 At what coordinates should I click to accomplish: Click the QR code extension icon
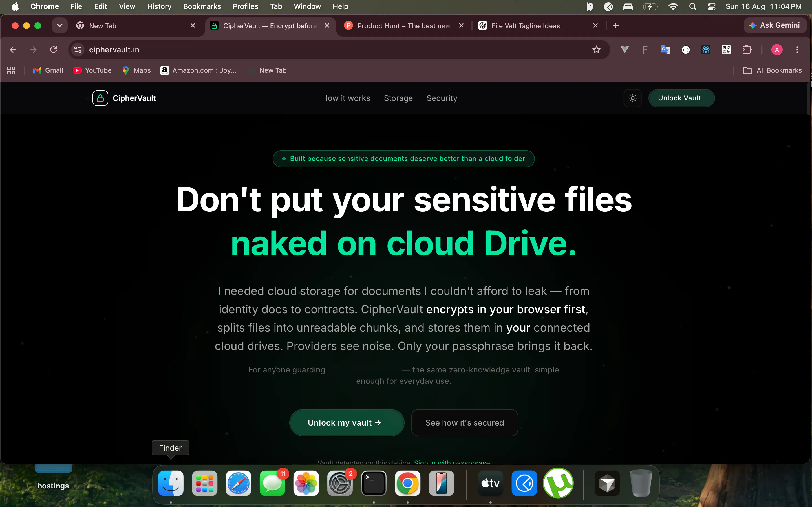pos(726,50)
